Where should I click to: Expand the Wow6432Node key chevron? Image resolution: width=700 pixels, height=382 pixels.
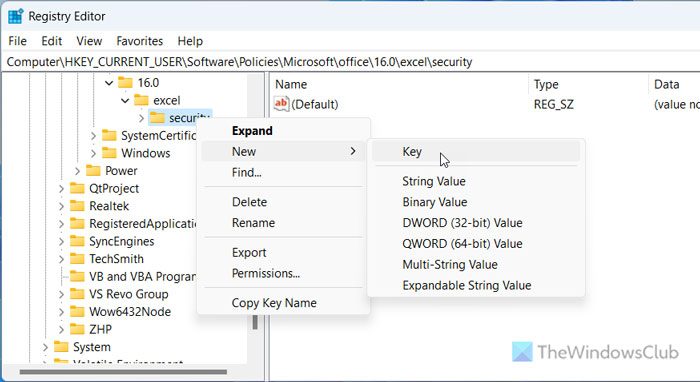pos(61,312)
